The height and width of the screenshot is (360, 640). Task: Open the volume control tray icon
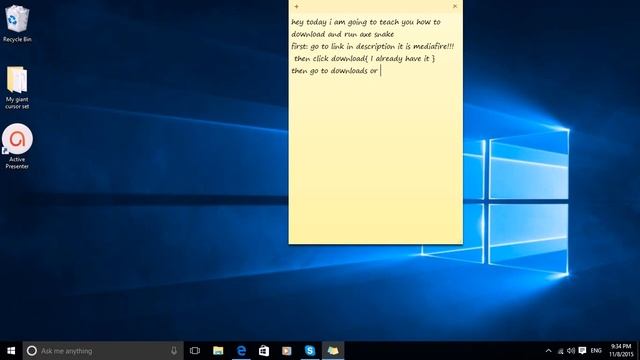571,351
